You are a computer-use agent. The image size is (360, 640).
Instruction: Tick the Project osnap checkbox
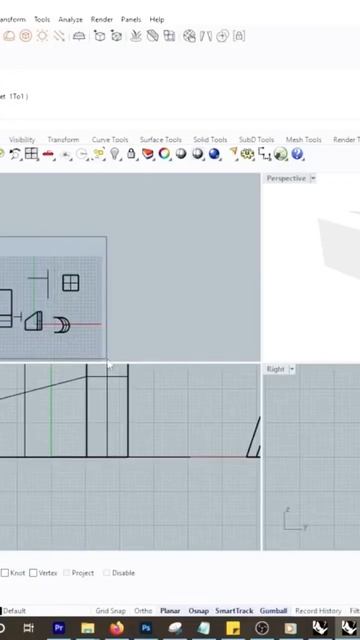(x=67, y=573)
